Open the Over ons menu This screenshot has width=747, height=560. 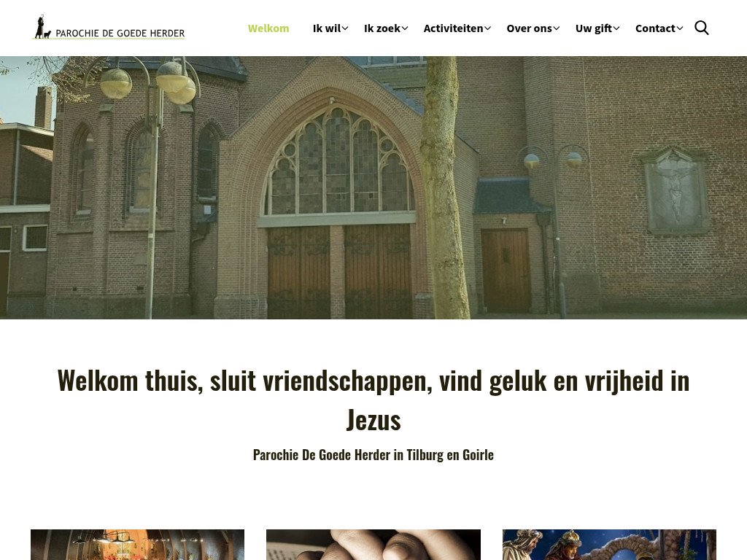(529, 28)
